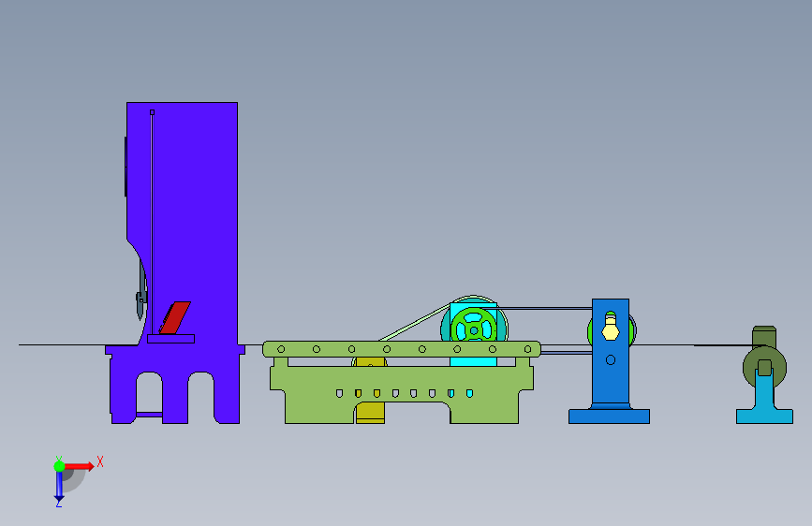
Task: Select the cyan square housing behind wheel
Action: click(x=473, y=334)
